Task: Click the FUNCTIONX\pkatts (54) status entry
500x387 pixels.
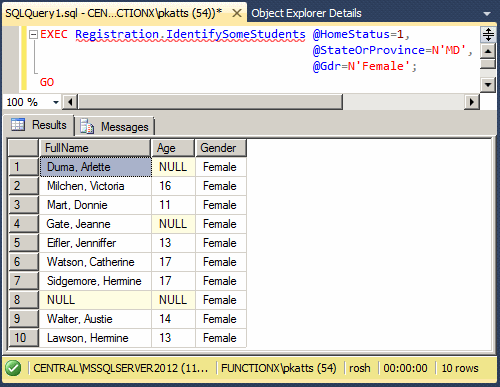Action: [x=279, y=368]
